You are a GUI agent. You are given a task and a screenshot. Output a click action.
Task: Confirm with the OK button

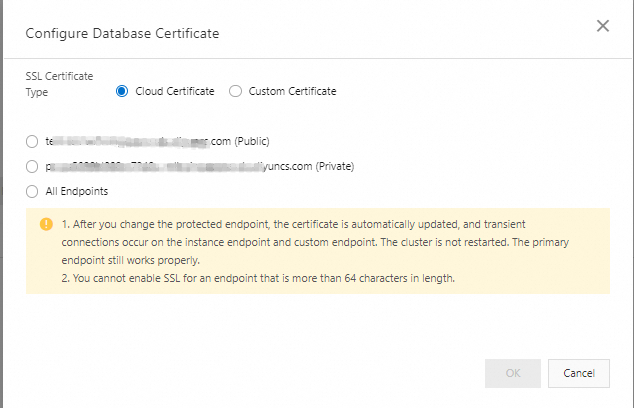pyautogui.click(x=513, y=373)
